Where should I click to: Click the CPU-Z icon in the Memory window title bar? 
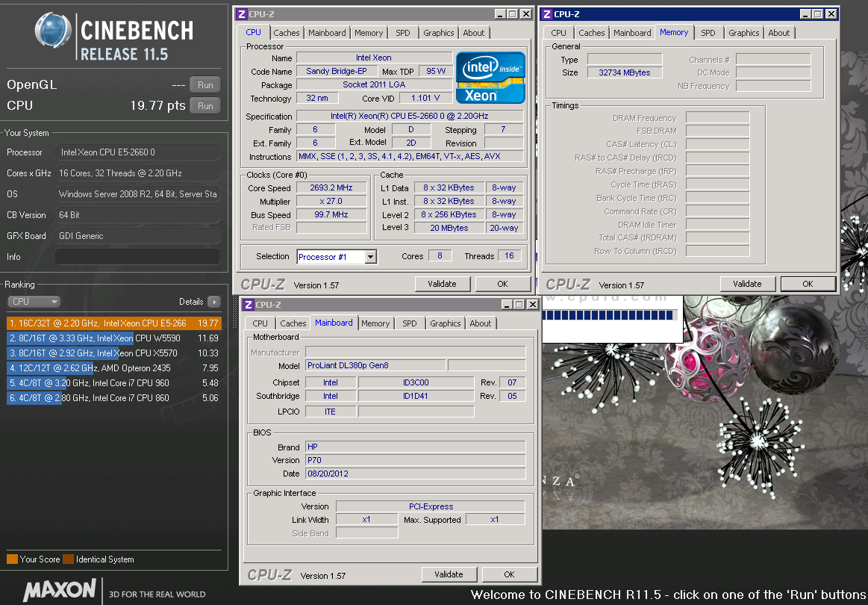[x=546, y=14]
